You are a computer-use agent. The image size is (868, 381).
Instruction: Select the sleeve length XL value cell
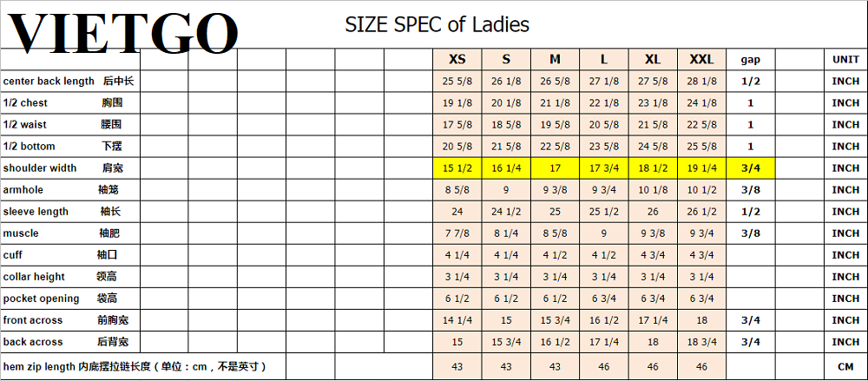[x=653, y=212]
